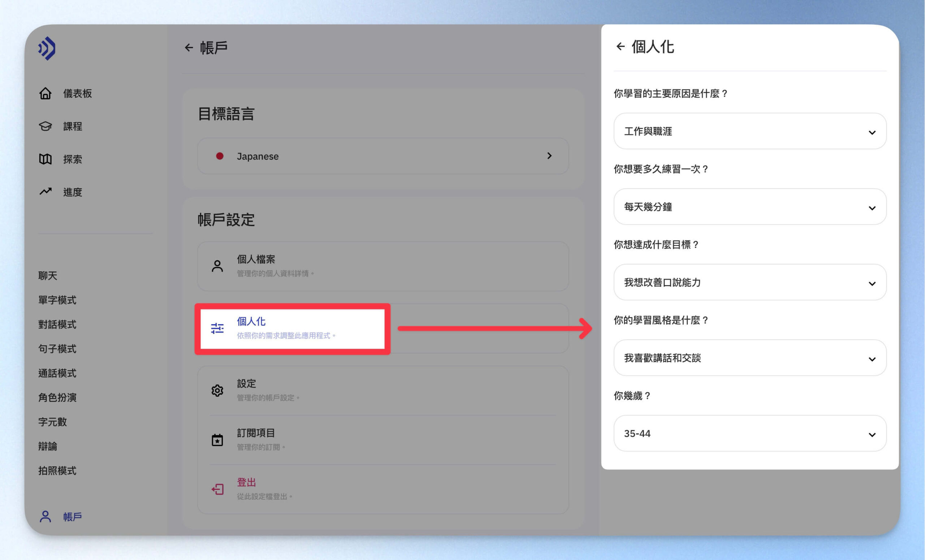The width and height of the screenshot is (925, 560).
Task: Open the 訂閱項目 row
Action: 383,440
